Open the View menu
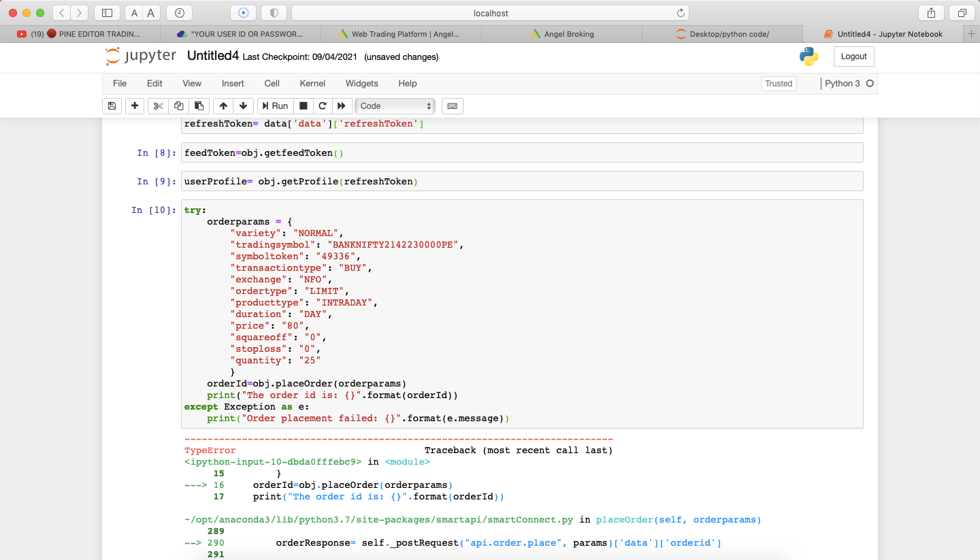Image resolution: width=980 pixels, height=560 pixels. (x=192, y=83)
